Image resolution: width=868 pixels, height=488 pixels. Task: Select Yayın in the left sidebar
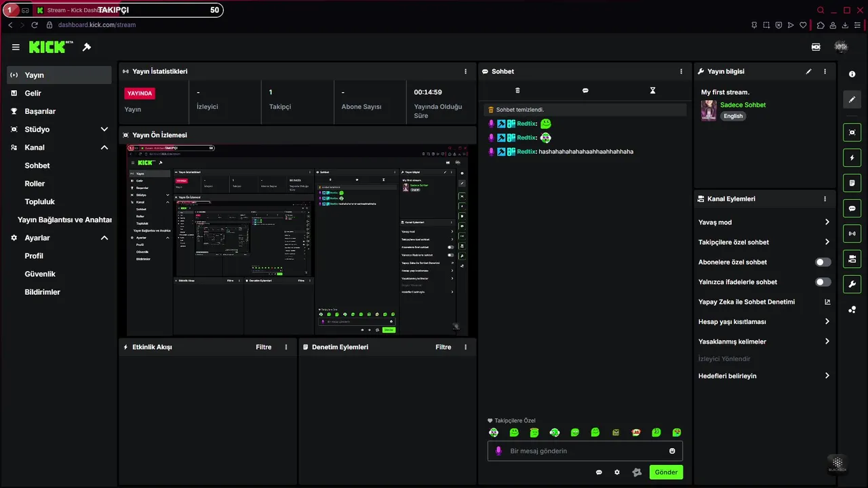click(60, 75)
